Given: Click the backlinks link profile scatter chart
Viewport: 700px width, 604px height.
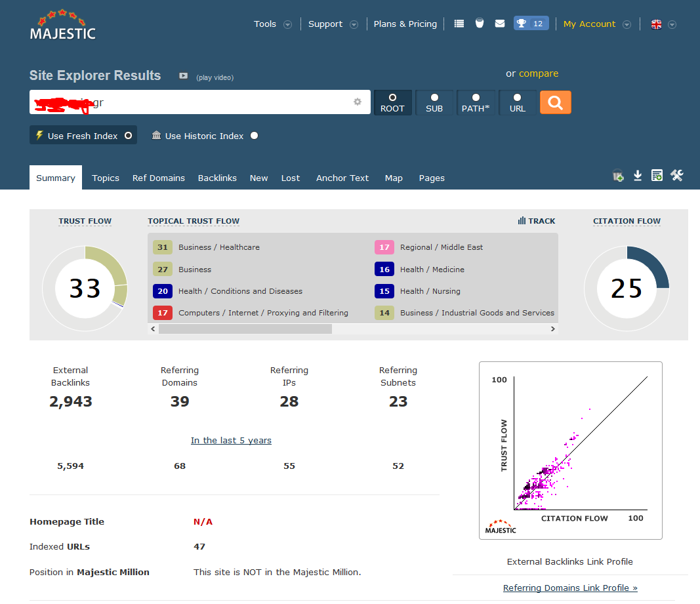Looking at the screenshot, I should tap(571, 451).
